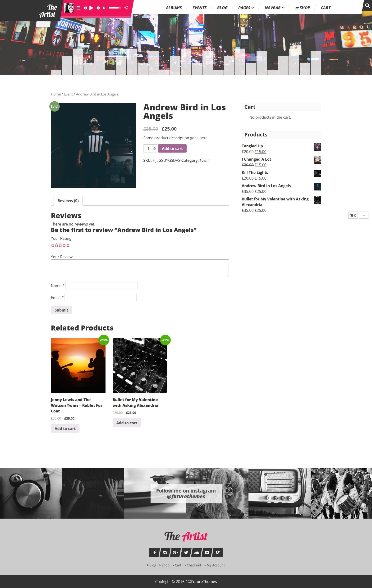Open the player playlist menu icon

[x=78, y=8]
